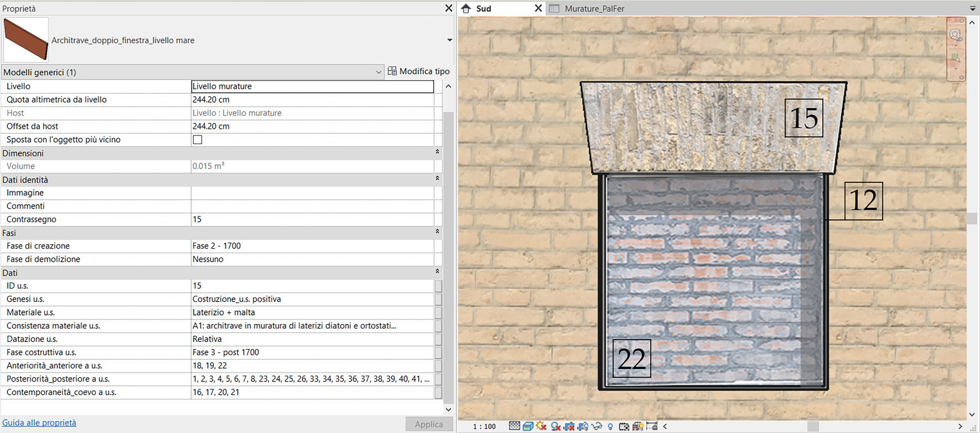The height and width of the screenshot is (433, 980).
Task: Click the Livello value input field
Action: point(312,87)
